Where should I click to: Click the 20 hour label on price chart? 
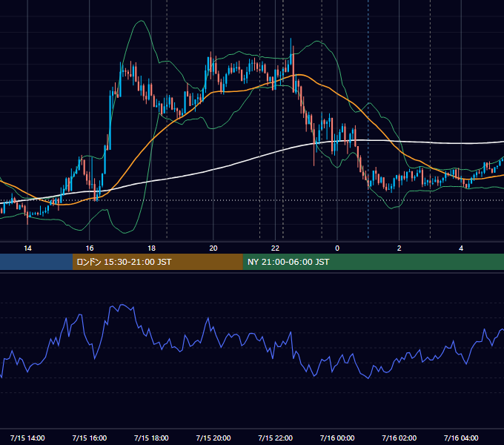pos(213,248)
